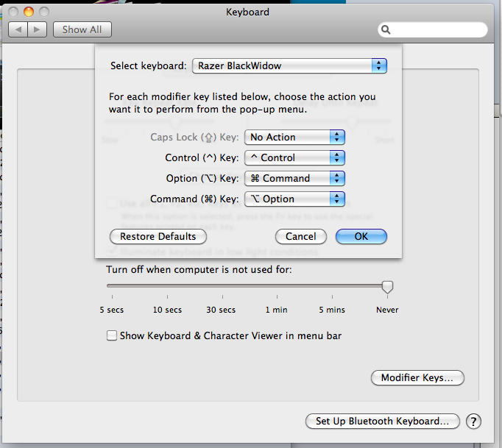Click the Keyboard window title text
Viewport: 502px width, 448px height.
247,13
